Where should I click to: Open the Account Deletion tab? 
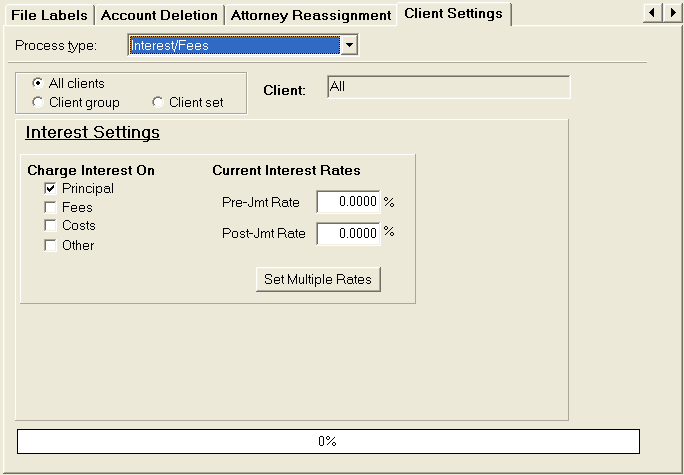[159, 15]
